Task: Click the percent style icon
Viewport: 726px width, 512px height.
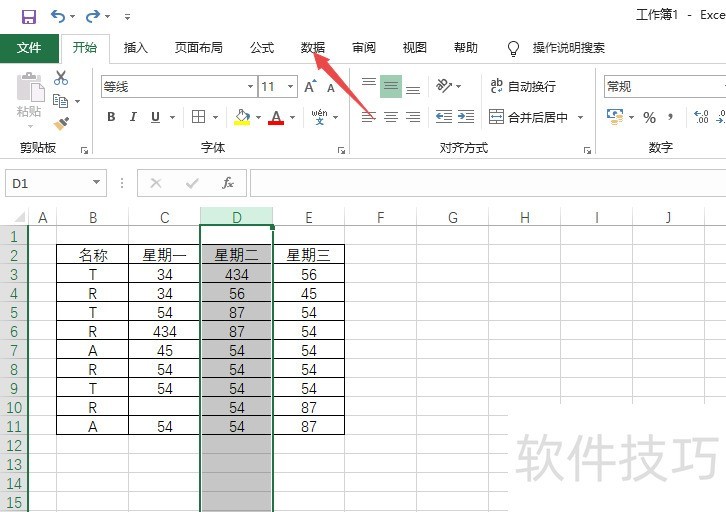Action: pyautogui.click(x=649, y=117)
